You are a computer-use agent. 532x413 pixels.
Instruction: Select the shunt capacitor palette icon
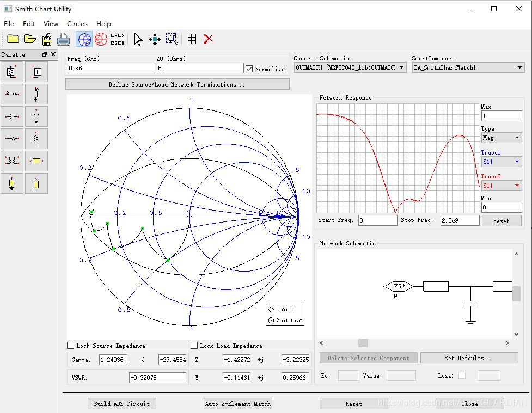coord(36,116)
